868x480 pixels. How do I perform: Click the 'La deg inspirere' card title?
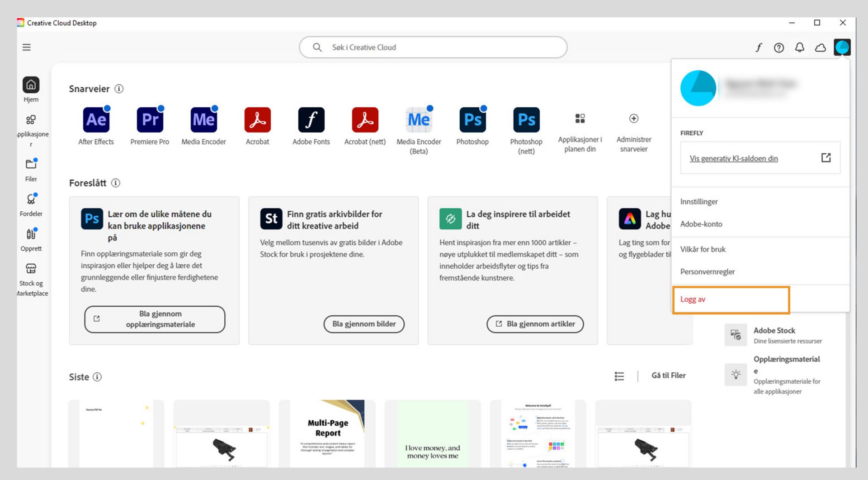518,220
